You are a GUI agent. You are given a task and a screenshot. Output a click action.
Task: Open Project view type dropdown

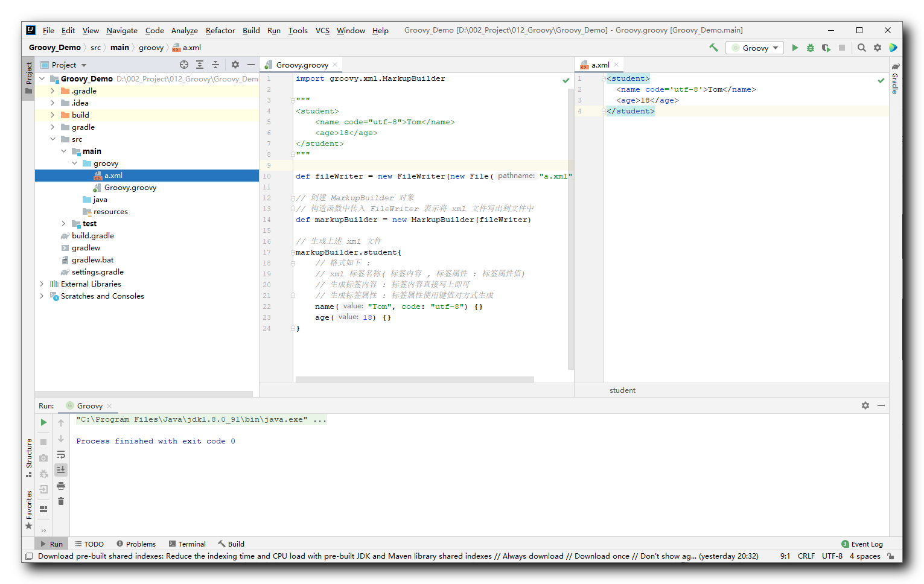click(x=64, y=65)
